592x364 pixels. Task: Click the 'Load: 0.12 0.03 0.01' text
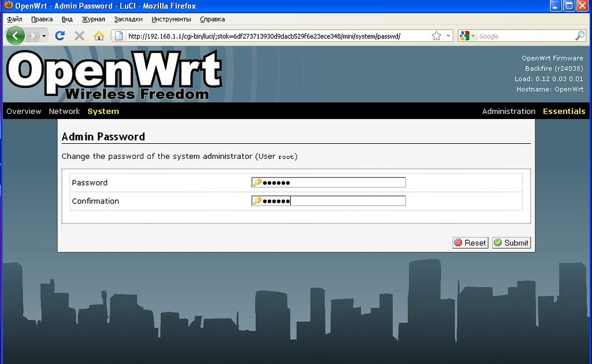(x=549, y=79)
